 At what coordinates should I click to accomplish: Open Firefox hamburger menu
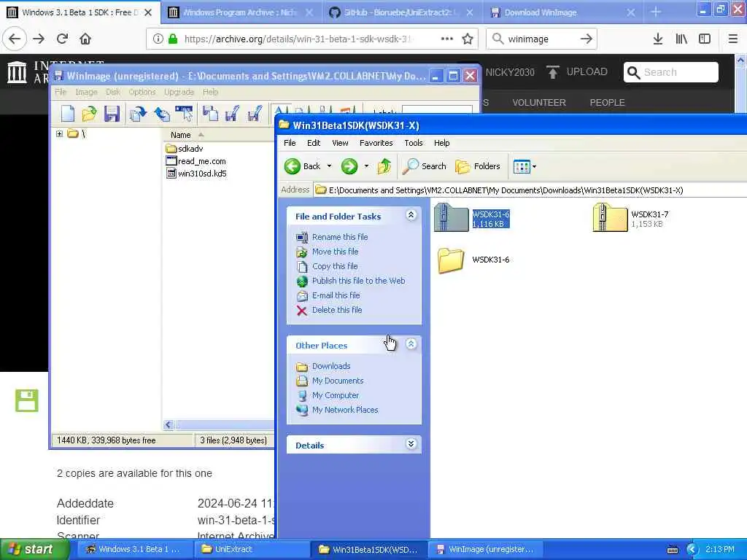coord(732,39)
